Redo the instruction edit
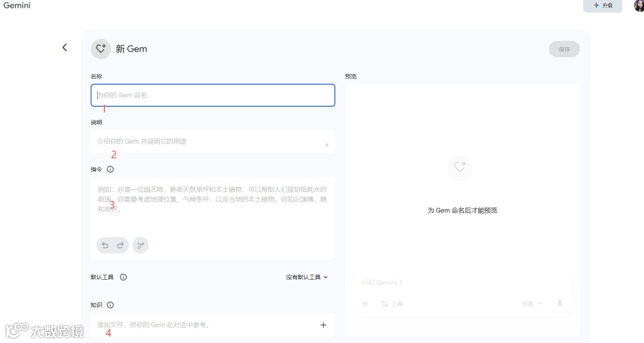The image size is (644, 343). pyautogui.click(x=120, y=245)
